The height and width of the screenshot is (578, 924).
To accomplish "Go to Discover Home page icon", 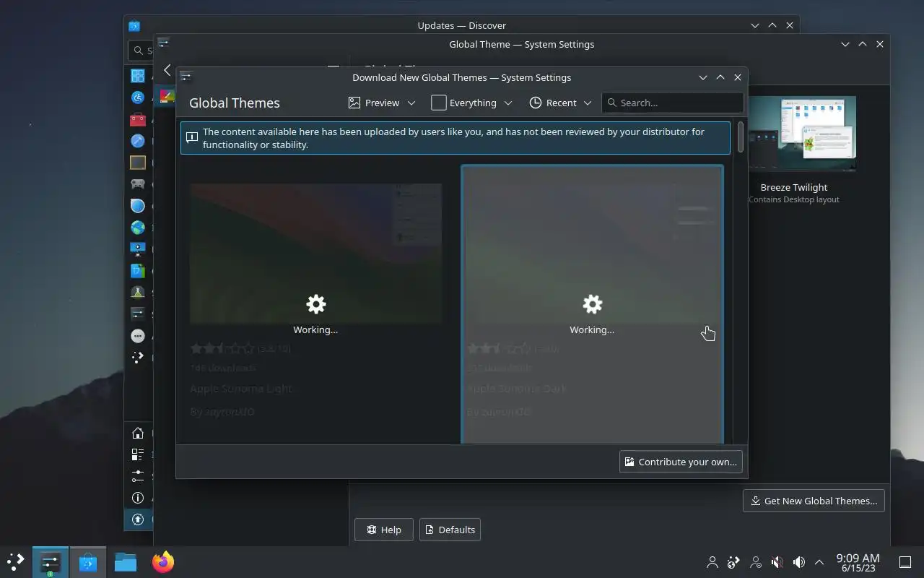I will click(x=138, y=433).
